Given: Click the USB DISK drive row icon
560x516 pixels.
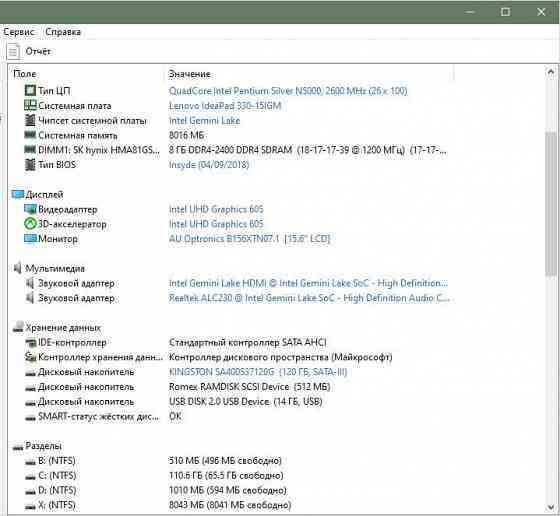Looking at the screenshot, I should [30, 403].
